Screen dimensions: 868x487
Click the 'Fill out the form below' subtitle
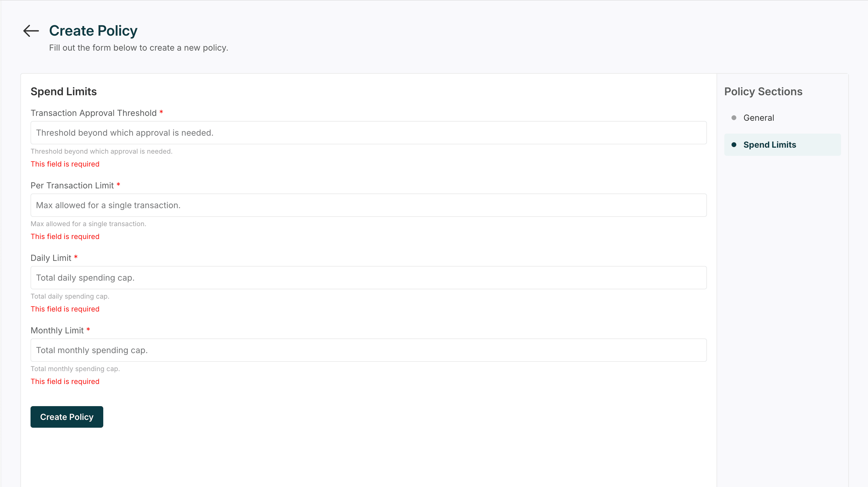click(x=139, y=48)
